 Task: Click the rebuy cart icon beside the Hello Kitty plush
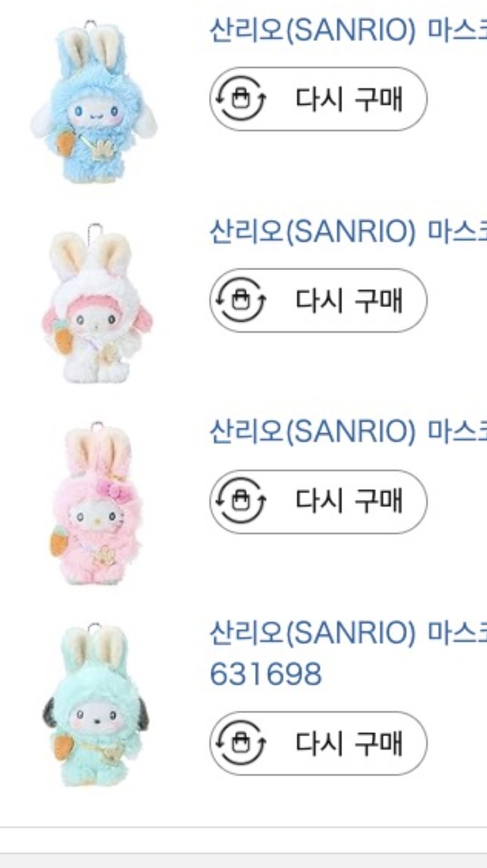[x=240, y=501]
